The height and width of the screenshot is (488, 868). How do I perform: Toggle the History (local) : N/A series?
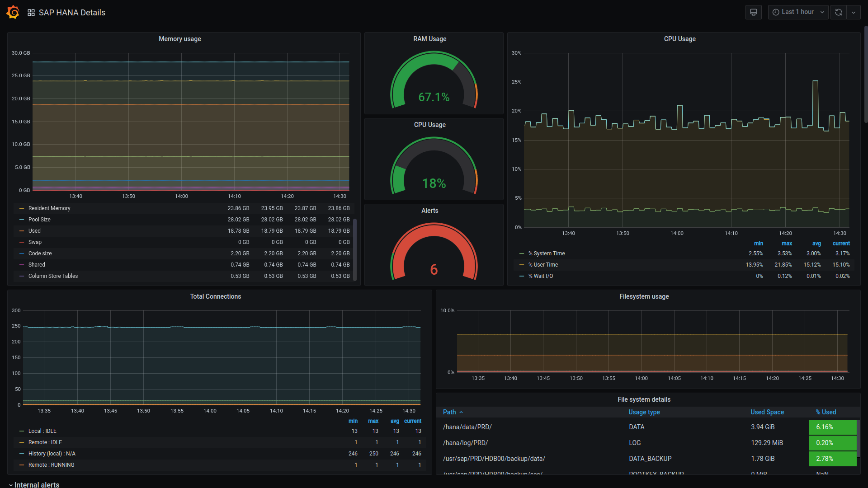52,454
